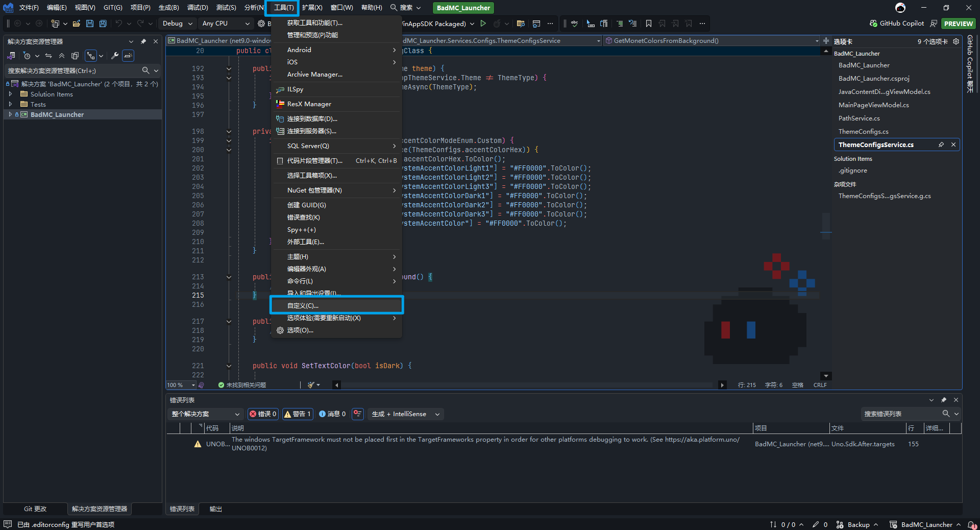The width and height of the screenshot is (980, 530).
Task: Click the Save All toolbar icon
Action: click(x=103, y=23)
